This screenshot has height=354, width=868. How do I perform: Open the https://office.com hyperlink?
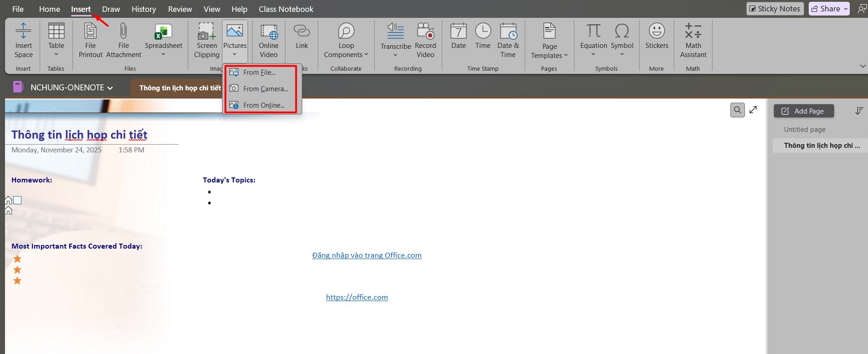tap(356, 297)
